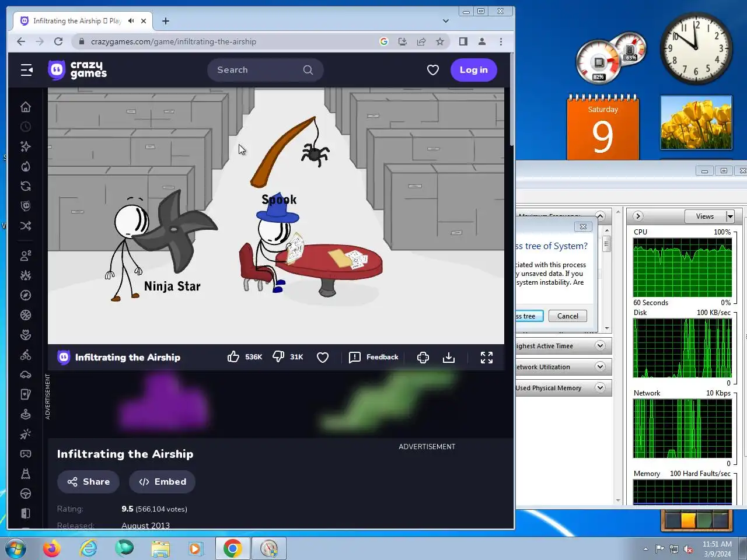Download the game via download icon

tap(449, 358)
